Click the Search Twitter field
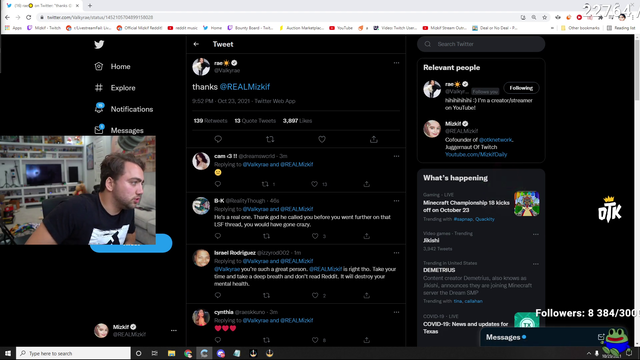Image resolution: width=640 pixels, height=360 pixels. [481, 44]
